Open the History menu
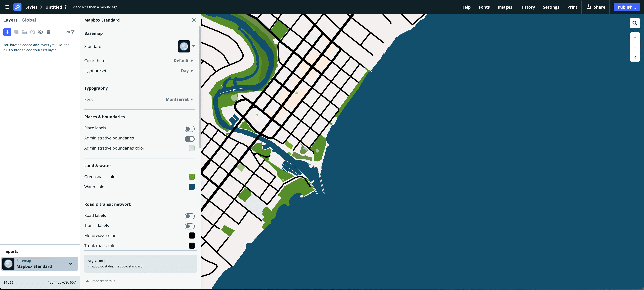 click(527, 7)
